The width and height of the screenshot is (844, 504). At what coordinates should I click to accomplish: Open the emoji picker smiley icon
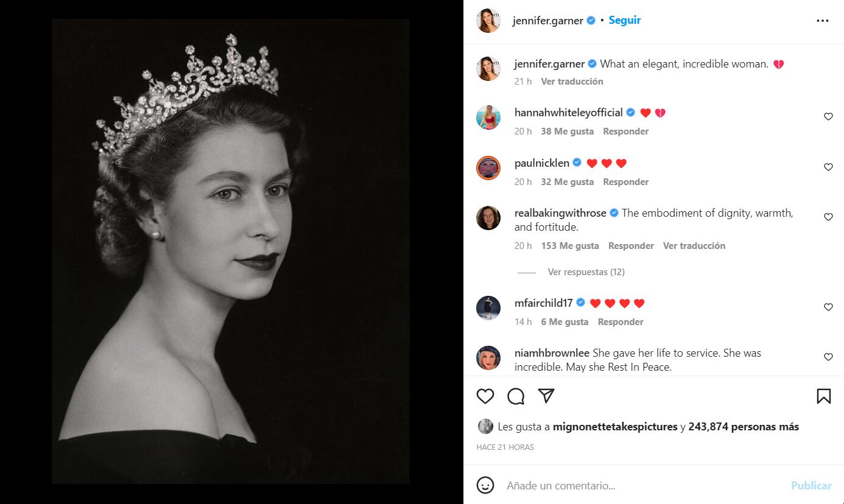pyautogui.click(x=485, y=485)
